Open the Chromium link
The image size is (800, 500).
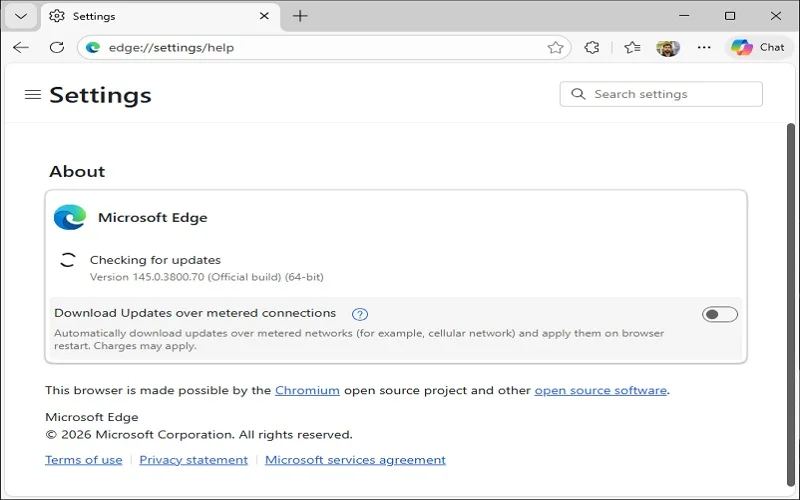[x=307, y=390]
